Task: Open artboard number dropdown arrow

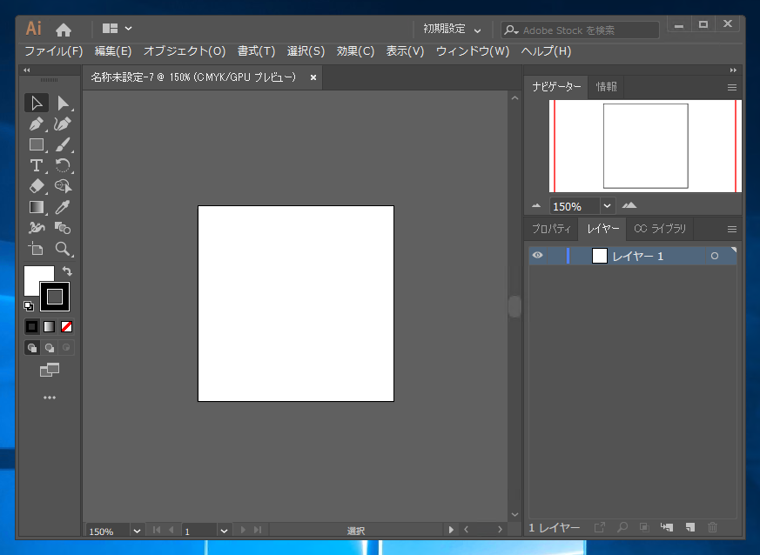Action: (x=224, y=531)
